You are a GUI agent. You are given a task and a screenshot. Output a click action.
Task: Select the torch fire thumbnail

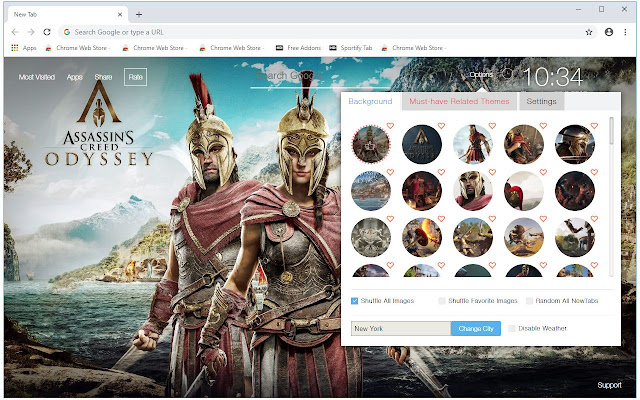coord(422,237)
